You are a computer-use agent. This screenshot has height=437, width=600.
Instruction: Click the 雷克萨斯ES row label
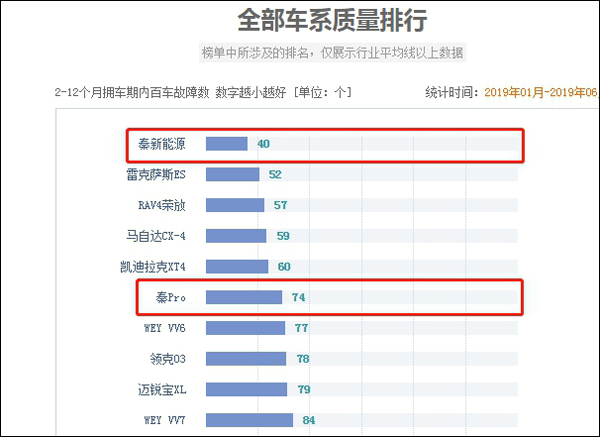(x=156, y=174)
